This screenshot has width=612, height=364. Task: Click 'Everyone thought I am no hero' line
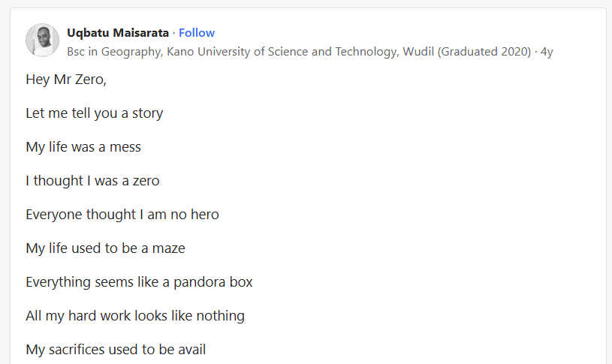coord(122,215)
